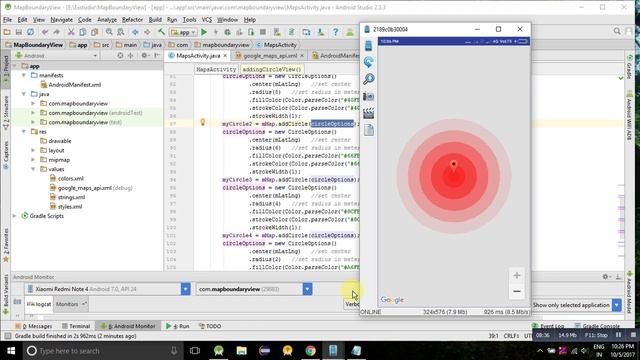Click Scroll from Source icon in Project panel
The image size is (640, 360).
[x=120, y=56]
